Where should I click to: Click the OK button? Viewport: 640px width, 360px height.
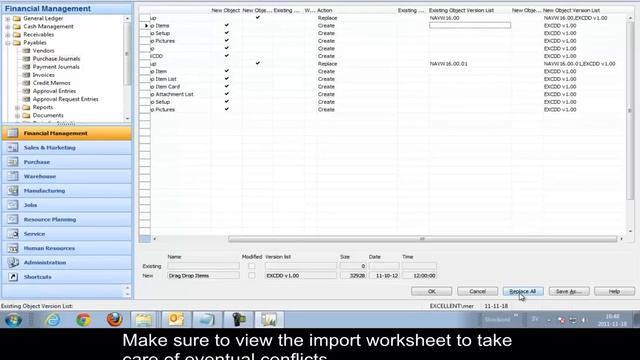[431, 291]
